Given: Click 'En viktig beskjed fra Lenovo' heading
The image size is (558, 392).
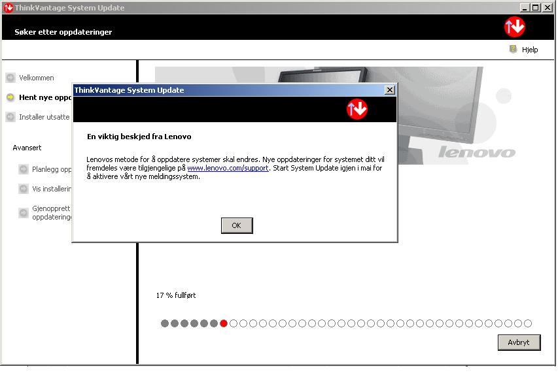Looking at the screenshot, I should (139, 137).
